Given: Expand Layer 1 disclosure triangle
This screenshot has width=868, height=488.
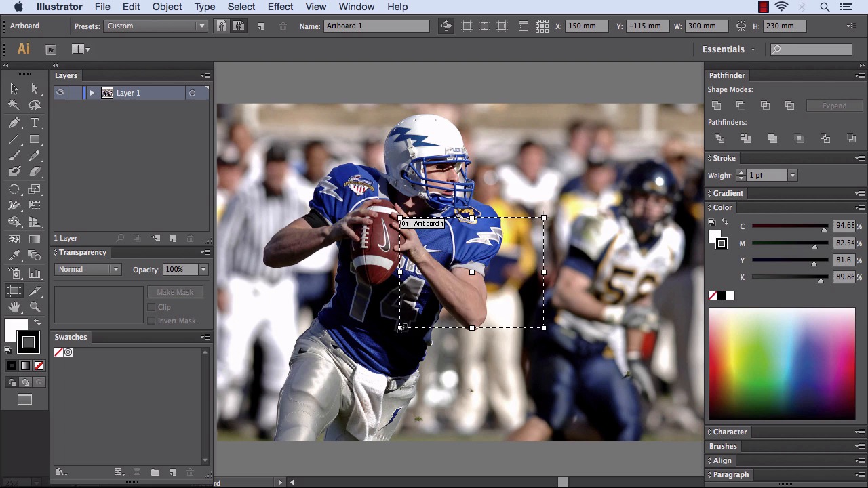Looking at the screenshot, I should (x=92, y=93).
